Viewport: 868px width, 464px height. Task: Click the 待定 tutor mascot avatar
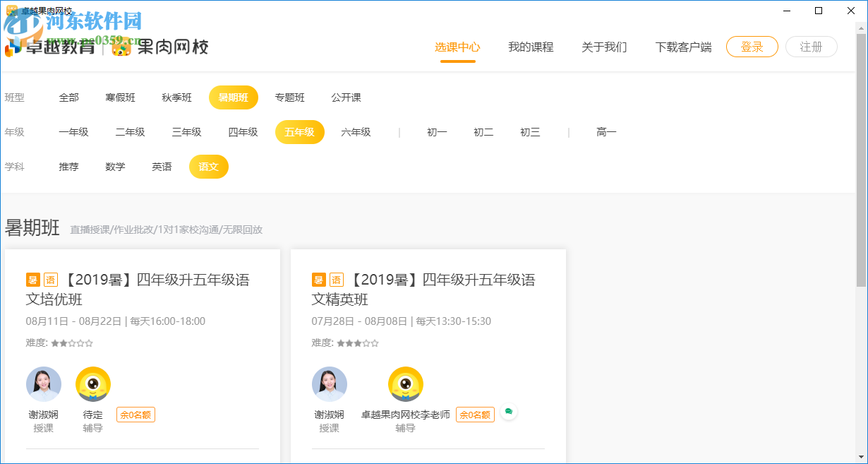tap(92, 383)
